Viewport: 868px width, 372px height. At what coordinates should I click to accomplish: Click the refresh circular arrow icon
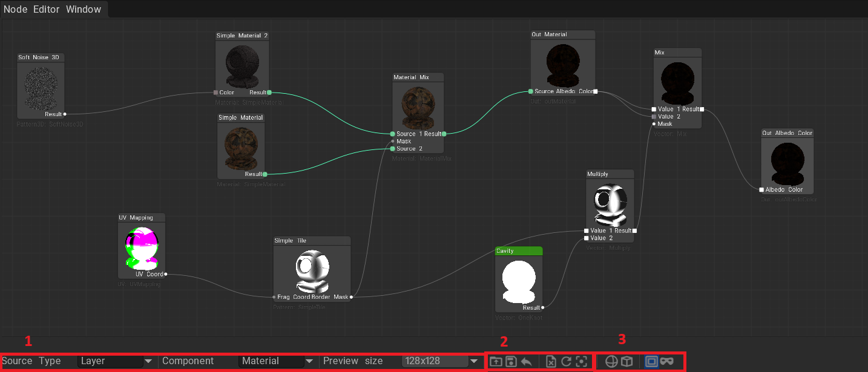coord(566,361)
